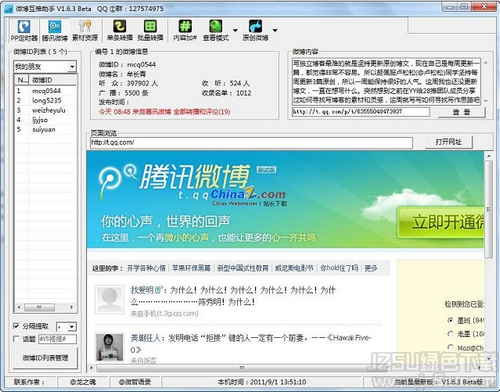
Task: Click the http://t.qq.com/ address field
Action: point(251,143)
